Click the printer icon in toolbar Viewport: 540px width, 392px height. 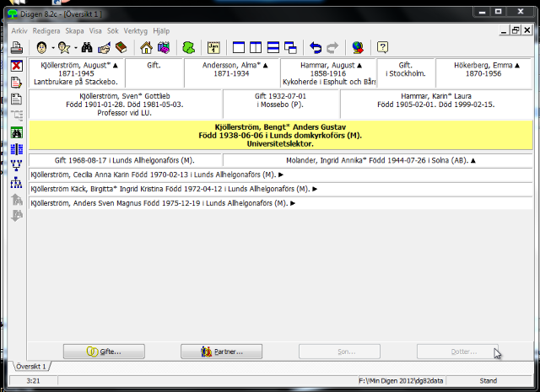17,47
